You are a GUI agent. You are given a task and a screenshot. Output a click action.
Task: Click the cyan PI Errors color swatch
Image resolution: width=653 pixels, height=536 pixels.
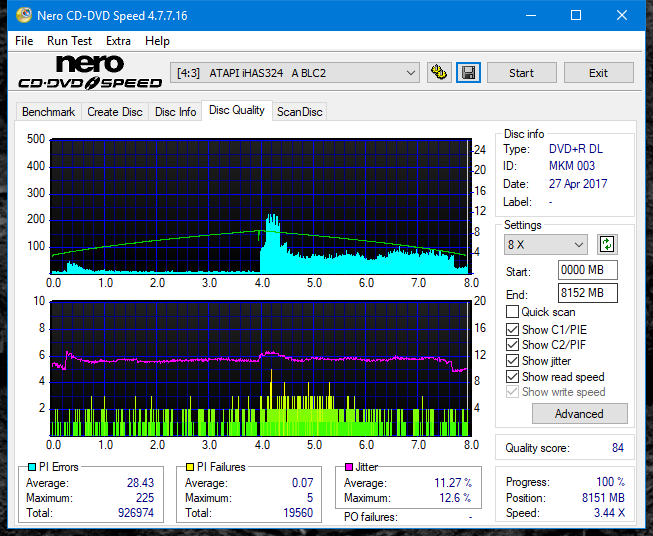(32, 467)
